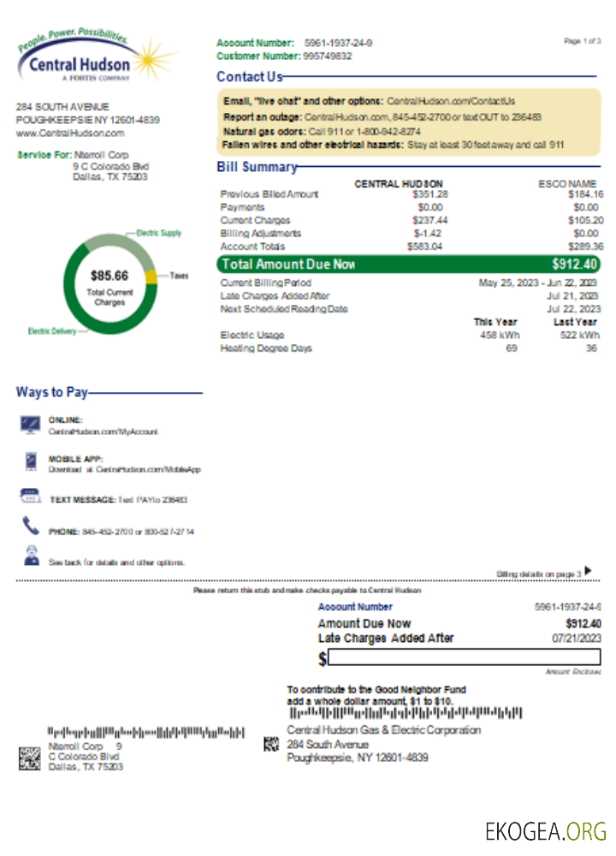The width and height of the screenshot is (616, 856).
Task: Click the online payment computer icon
Action: 30,425
